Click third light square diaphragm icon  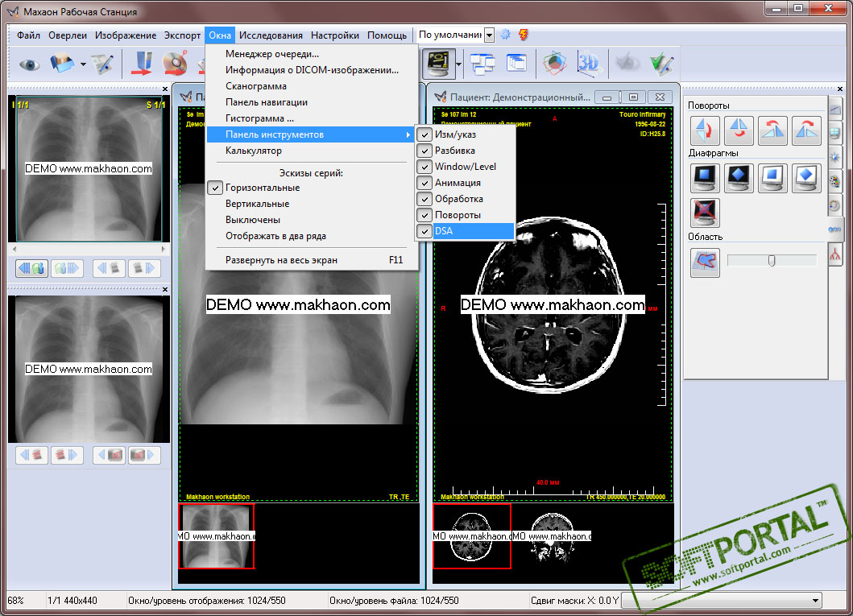[x=772, y=178]
